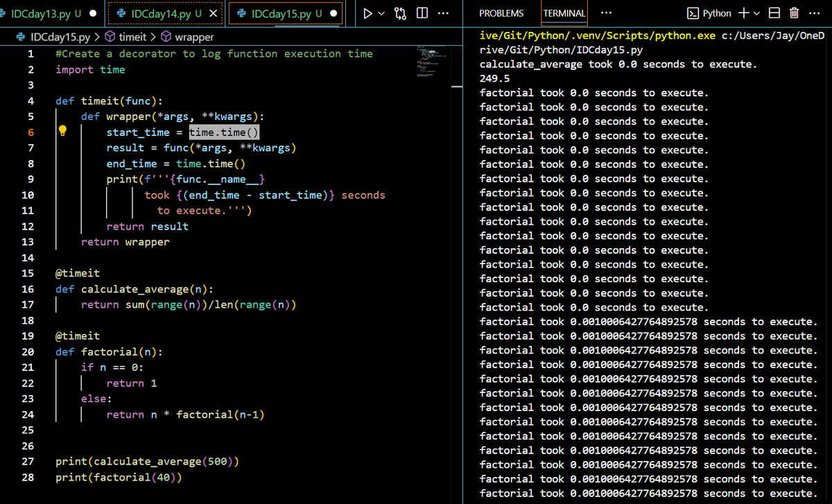Click the lightbulb code action on line 6

62,130
